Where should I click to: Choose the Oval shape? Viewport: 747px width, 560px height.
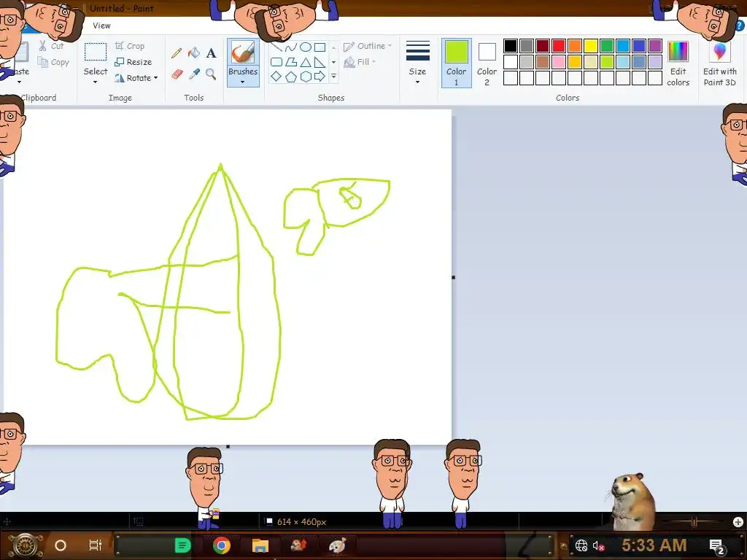click(306, 47)
